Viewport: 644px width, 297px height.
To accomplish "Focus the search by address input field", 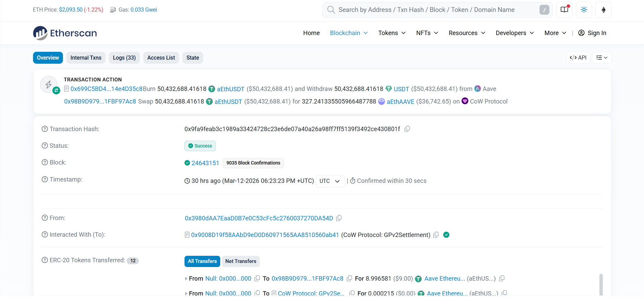I will point(437,10).
